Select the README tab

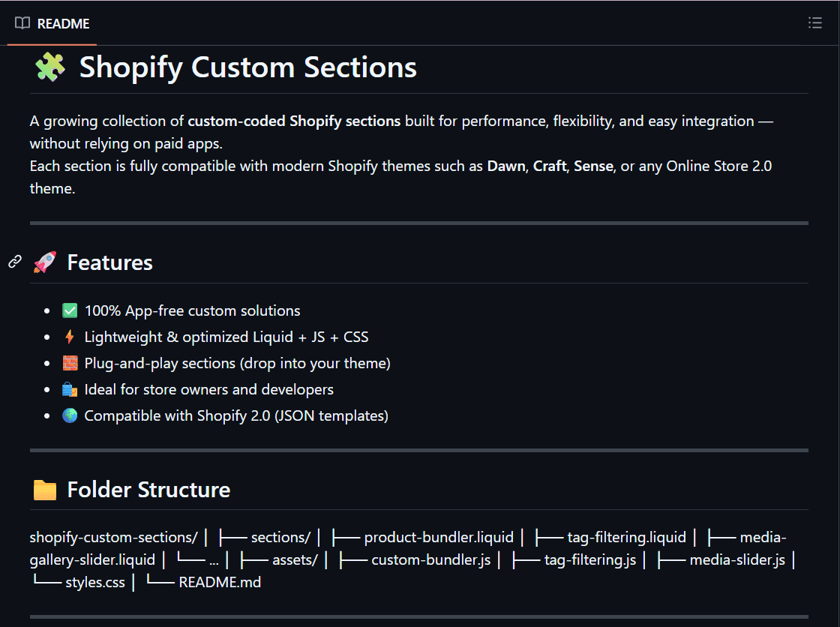point(62,23)
